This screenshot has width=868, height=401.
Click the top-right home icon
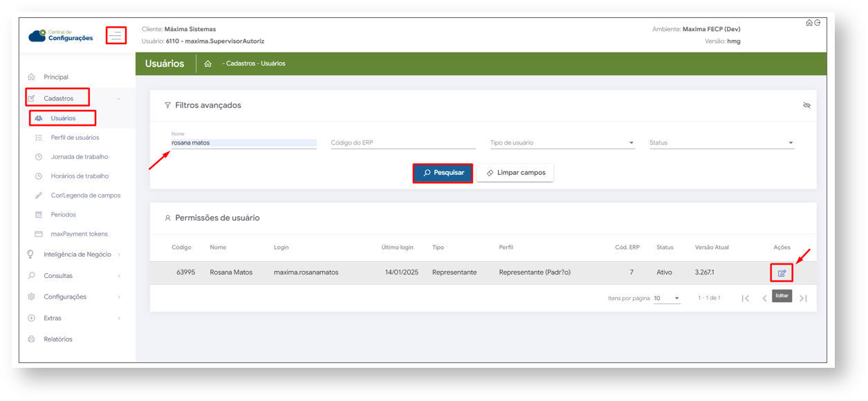coord(809,23)
